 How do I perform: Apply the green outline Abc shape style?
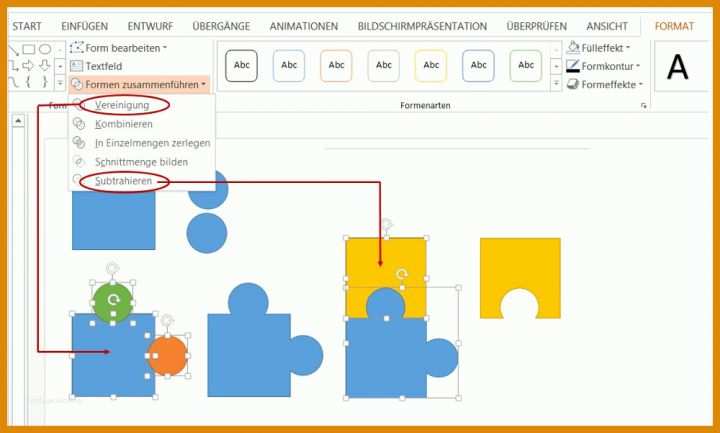coord(526,66)
